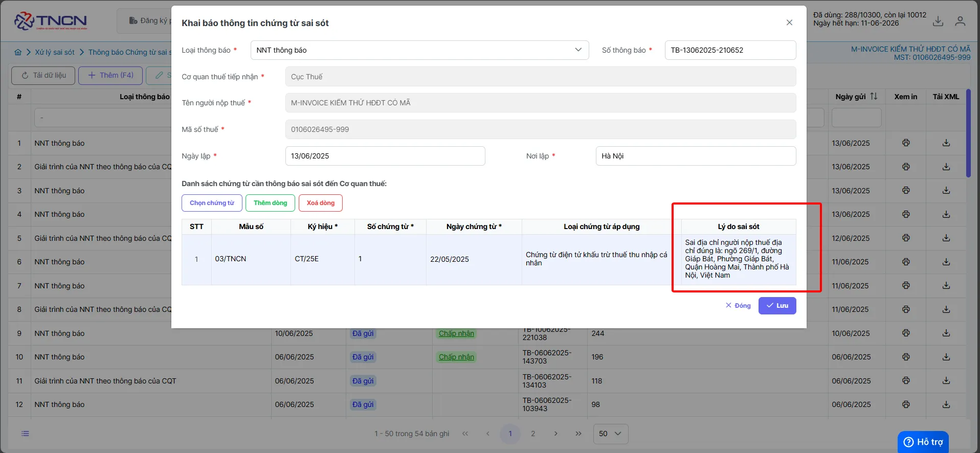Delete a row using Xoá dòng
Viewport: 980px width, 453px height.
pos(321,203)
